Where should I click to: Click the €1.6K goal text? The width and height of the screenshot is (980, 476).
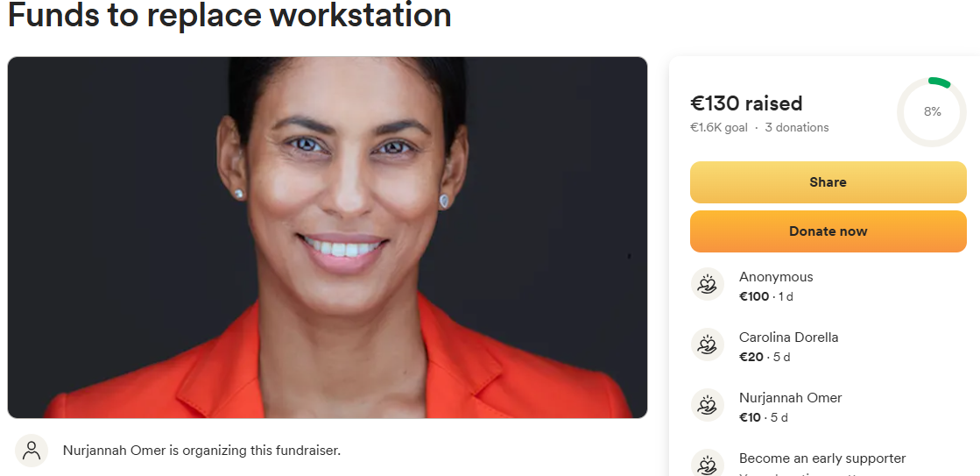[718, 128]
